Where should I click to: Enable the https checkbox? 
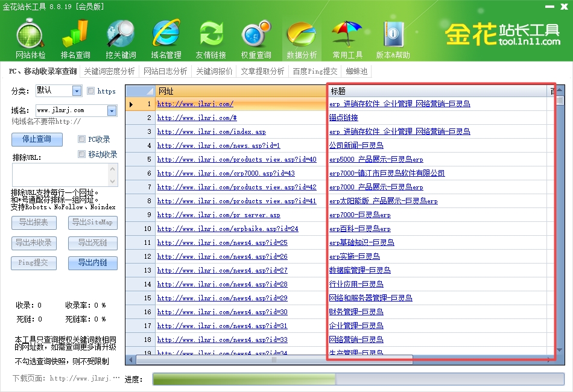(91, 91)
